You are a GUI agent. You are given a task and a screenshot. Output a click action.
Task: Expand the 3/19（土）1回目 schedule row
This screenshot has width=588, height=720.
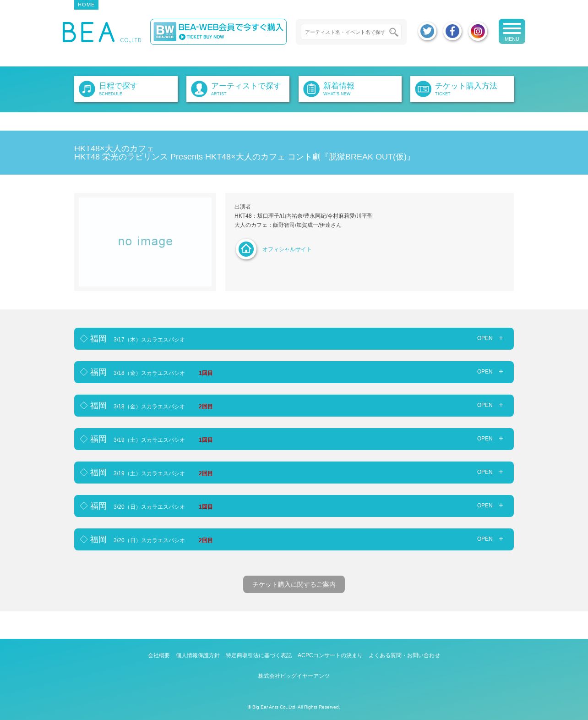coord(294,439)
